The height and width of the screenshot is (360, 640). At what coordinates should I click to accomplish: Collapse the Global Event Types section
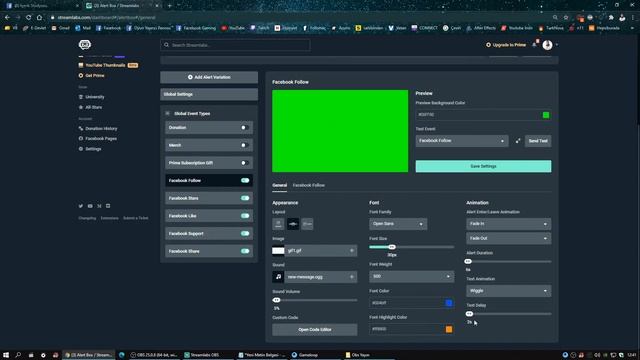(167, 113)
